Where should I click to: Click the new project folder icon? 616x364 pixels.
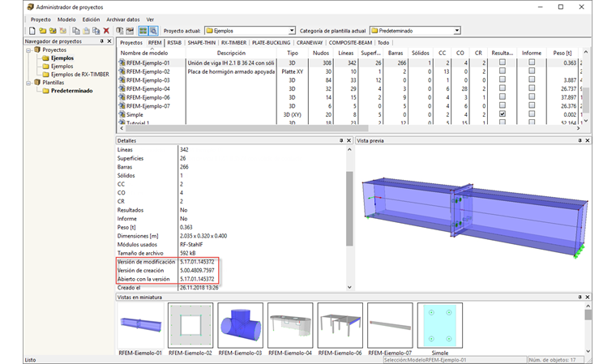point(42,31)
